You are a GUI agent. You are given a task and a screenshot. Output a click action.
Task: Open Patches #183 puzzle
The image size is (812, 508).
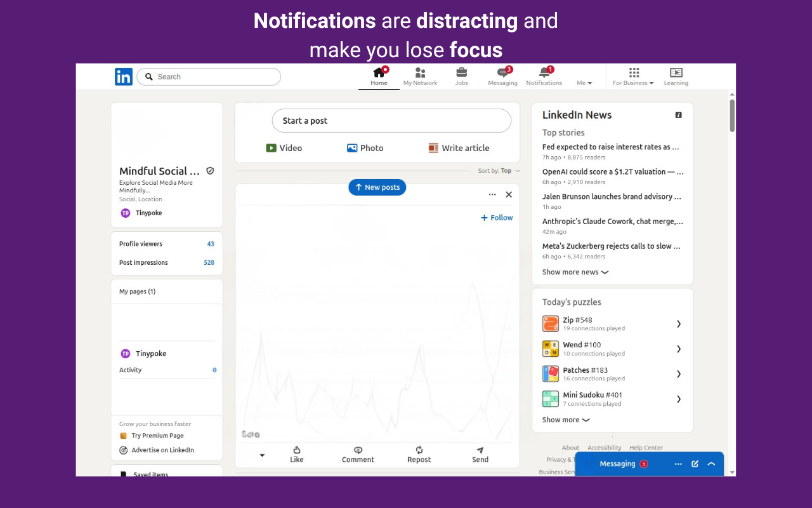pos(612,374)
